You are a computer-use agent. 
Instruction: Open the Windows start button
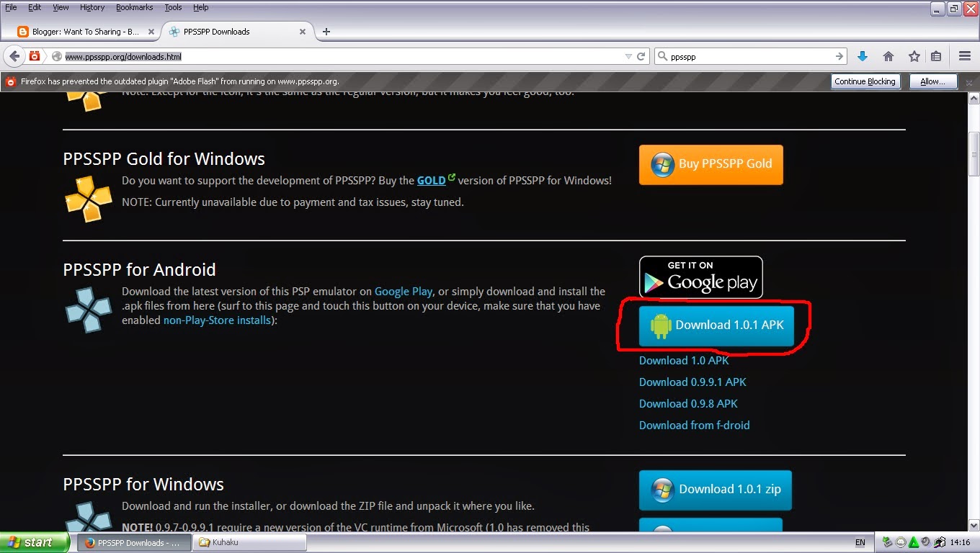pyautogui.click(x=35, y=543)
